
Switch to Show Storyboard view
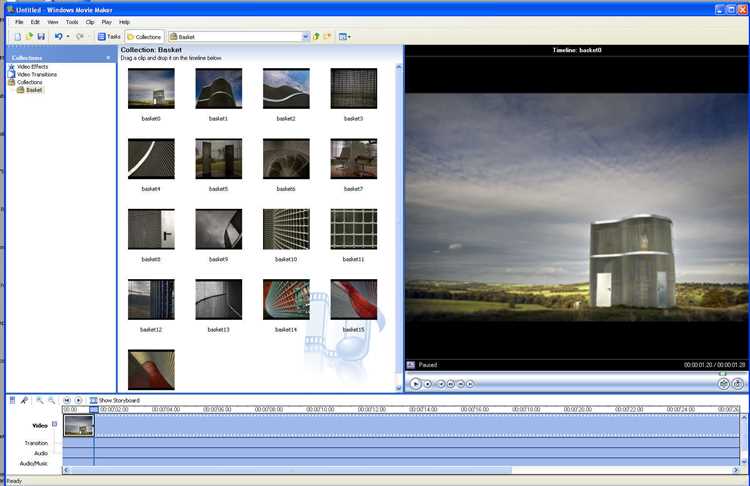point(115,400)
